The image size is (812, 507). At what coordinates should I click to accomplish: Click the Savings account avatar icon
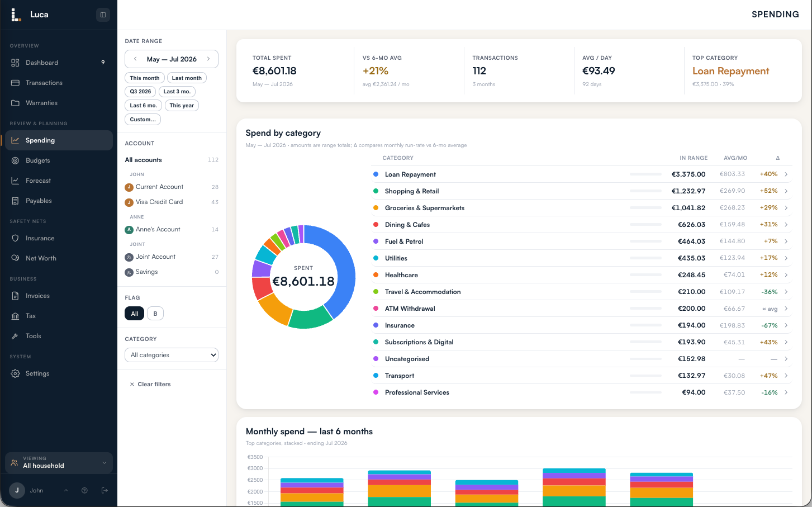[129, 272]
